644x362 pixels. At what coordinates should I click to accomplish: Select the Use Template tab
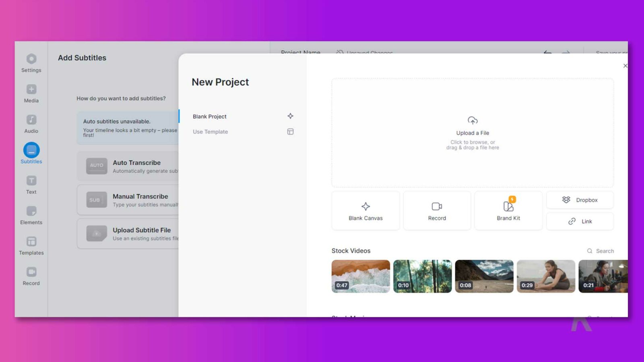pos(243,132)
